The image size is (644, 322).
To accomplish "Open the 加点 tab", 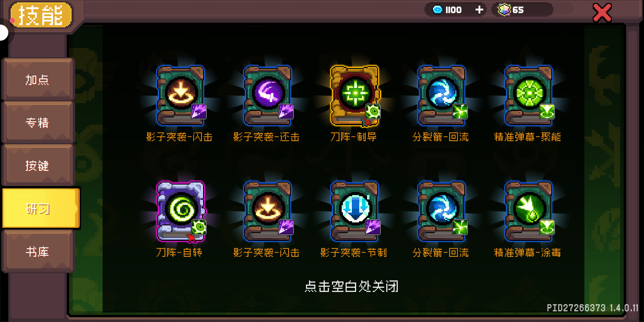I will [x=38, y=79].
